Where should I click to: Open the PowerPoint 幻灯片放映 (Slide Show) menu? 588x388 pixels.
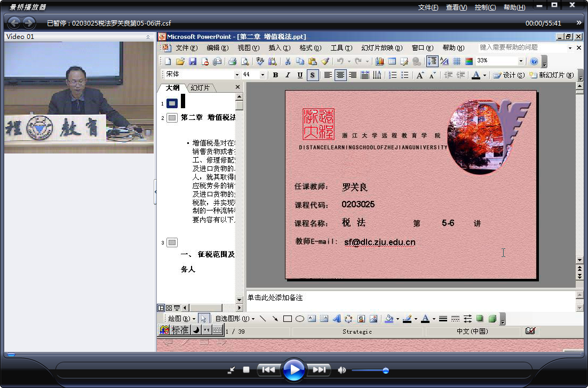pos(382,48)
